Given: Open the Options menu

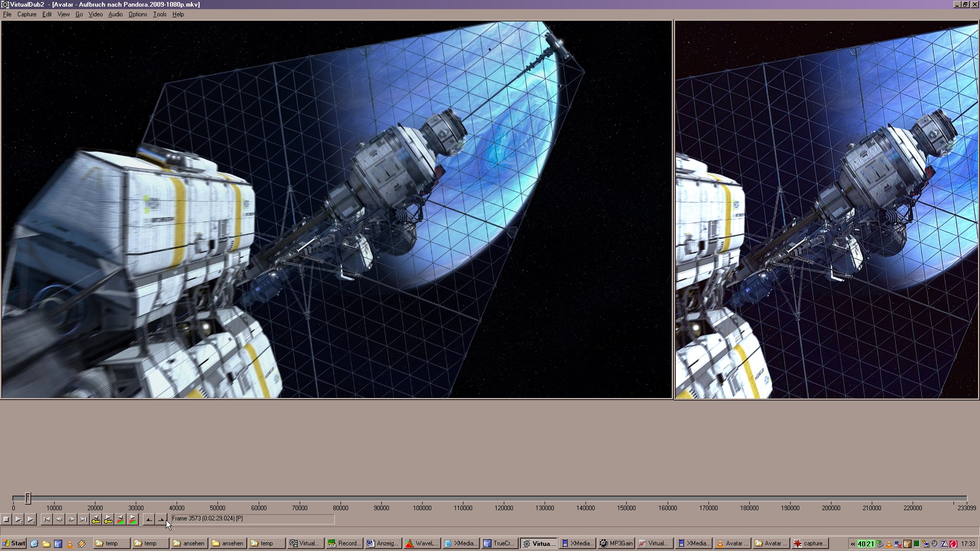Looking at the screenshot, I should click(x=137, y=14).
